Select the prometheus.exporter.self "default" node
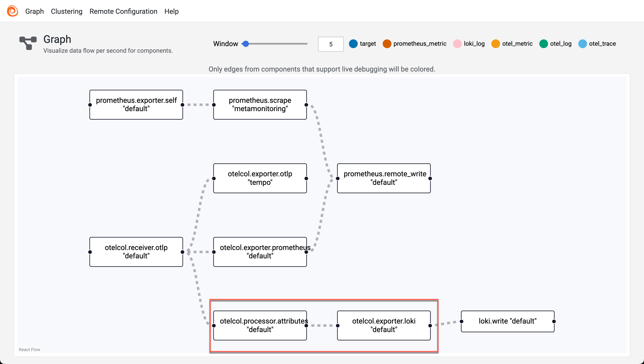Screen dimensions: 644x364 136,105
